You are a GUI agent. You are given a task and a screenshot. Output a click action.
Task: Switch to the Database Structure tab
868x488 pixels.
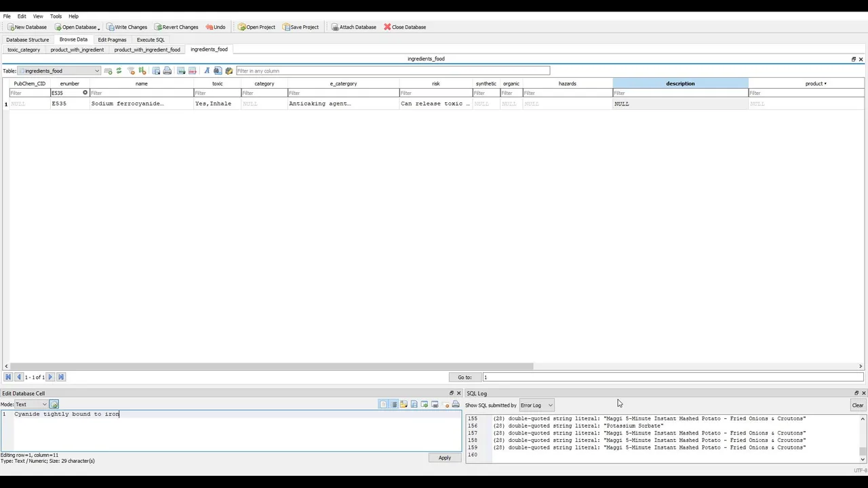coord(28,40)
